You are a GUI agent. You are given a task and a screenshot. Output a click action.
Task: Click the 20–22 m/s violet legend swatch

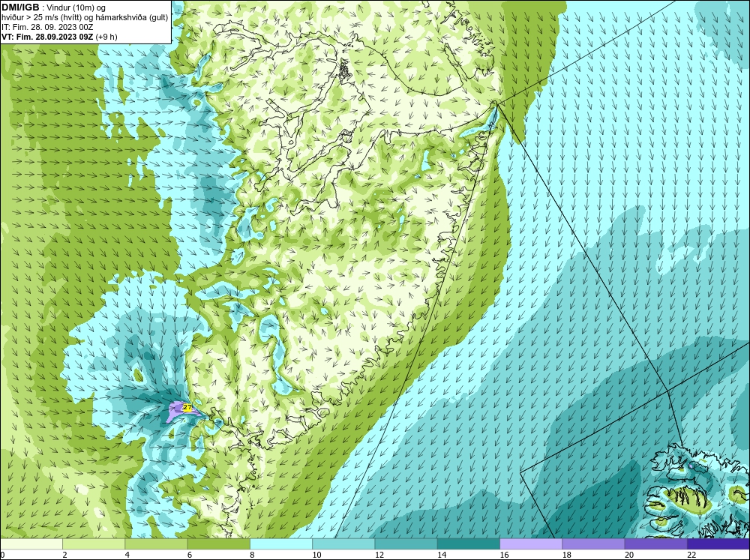click(655, 544)
